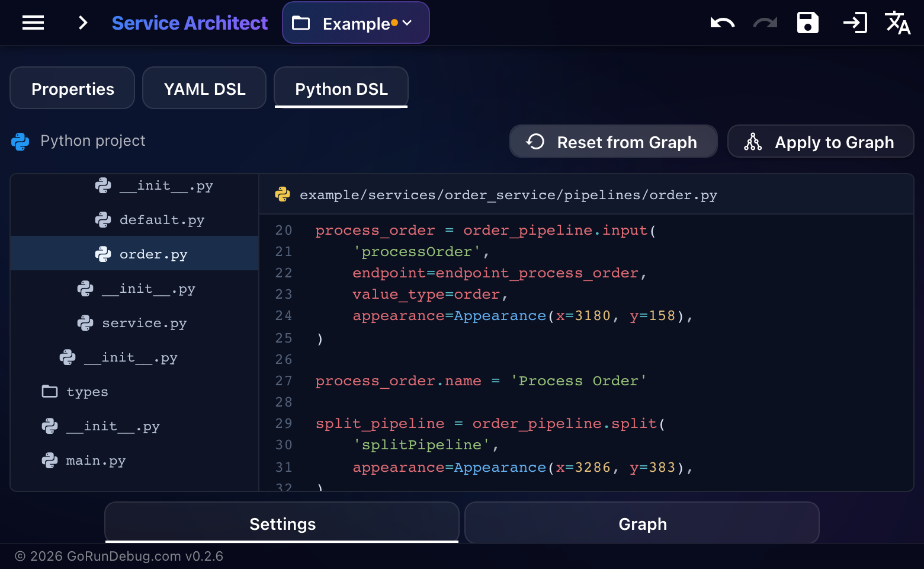The width and height of the screenshot is (924, 569).
Task: Save the project with disk icon
Action: point(808,23)
